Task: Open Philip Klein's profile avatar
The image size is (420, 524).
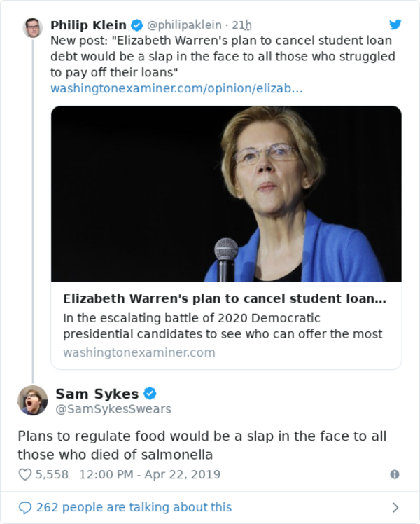Action: click(x=32, y=28)
